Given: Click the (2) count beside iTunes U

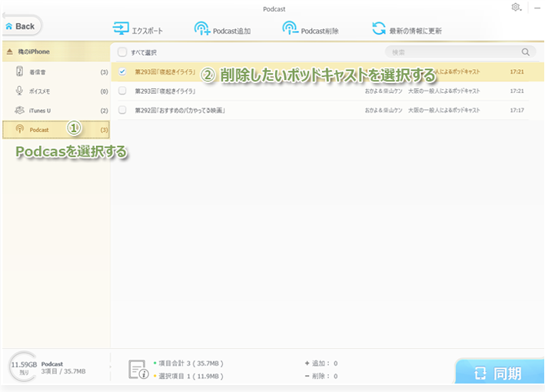Looking at the screenshot, I should pyautogui.click(x=105, y=111).
